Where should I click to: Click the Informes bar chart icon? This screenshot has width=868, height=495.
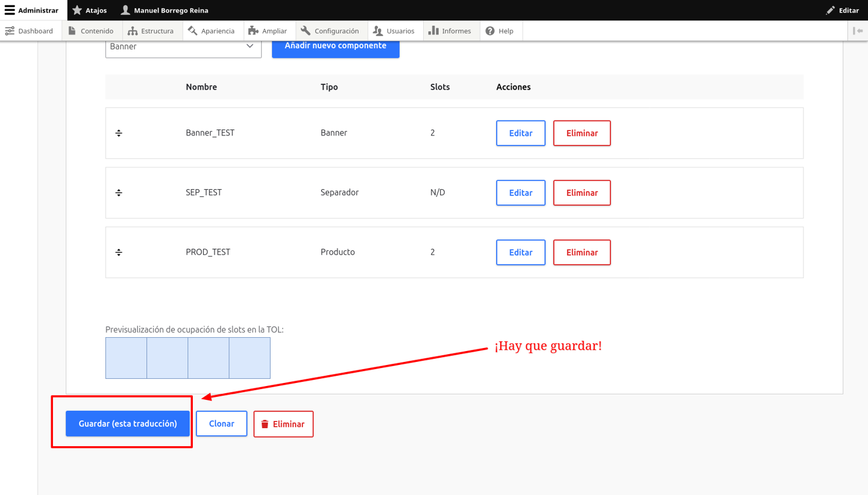pyautogui.click(x=433, y=31)
